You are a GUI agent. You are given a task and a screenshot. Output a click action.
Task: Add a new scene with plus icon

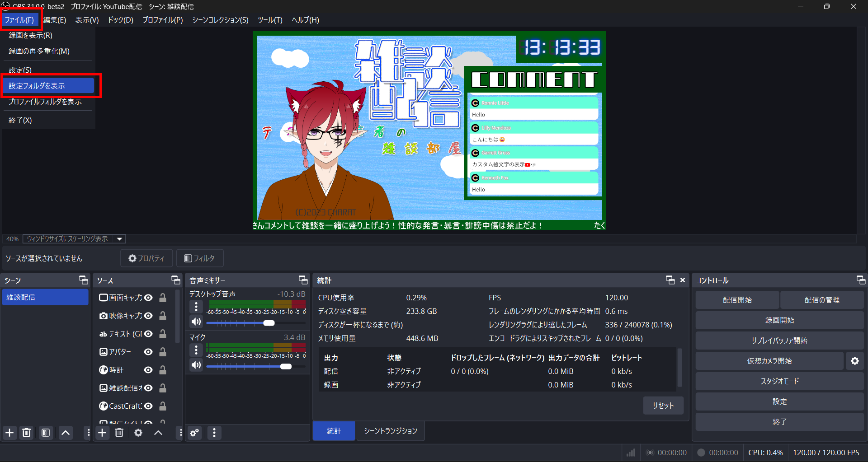point(9,433)
